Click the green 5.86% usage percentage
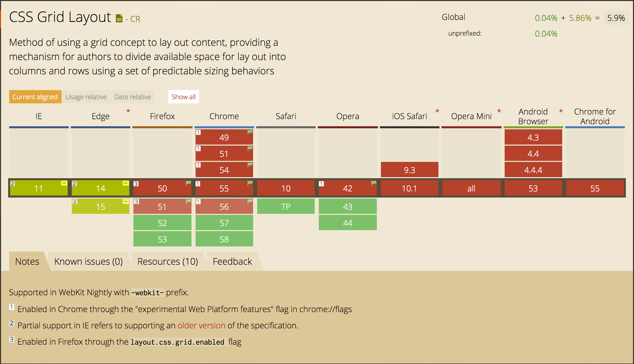The image size is (634, 364). (x=580, y=18)
